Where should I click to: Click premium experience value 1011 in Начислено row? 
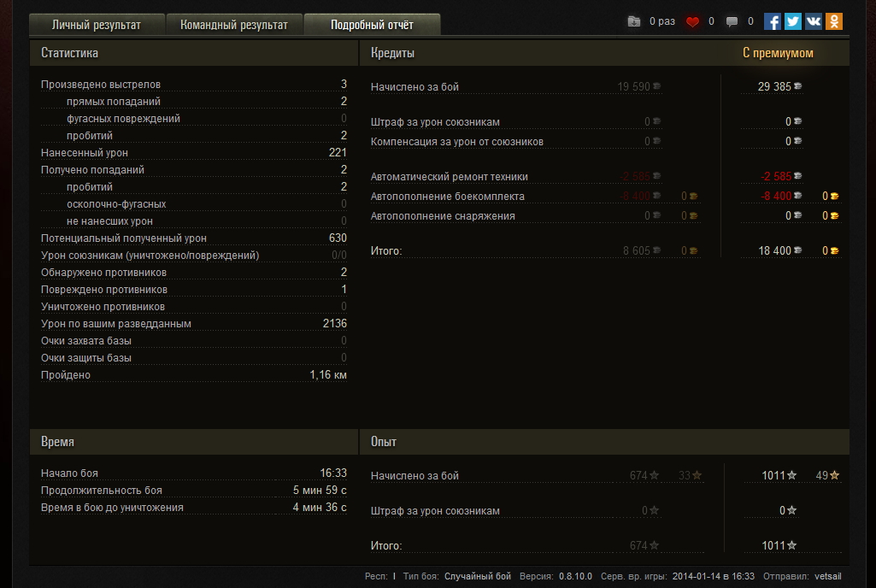point(773,476)
